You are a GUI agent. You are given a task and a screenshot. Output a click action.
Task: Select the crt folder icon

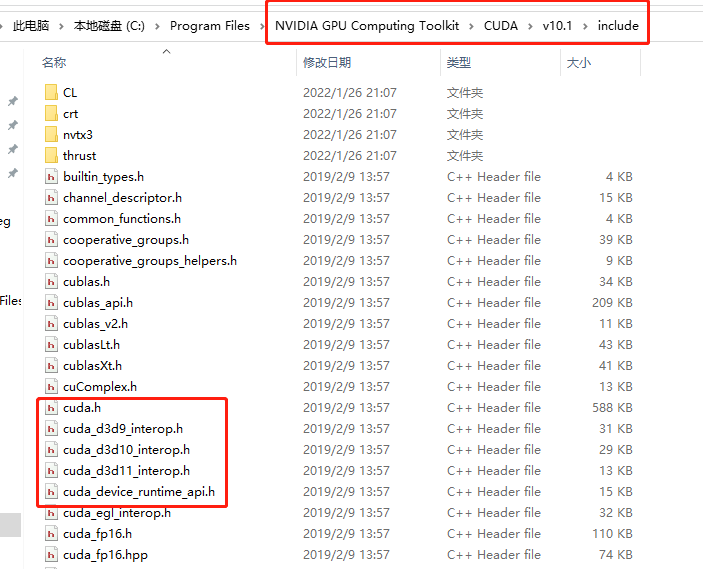[51, 113]
